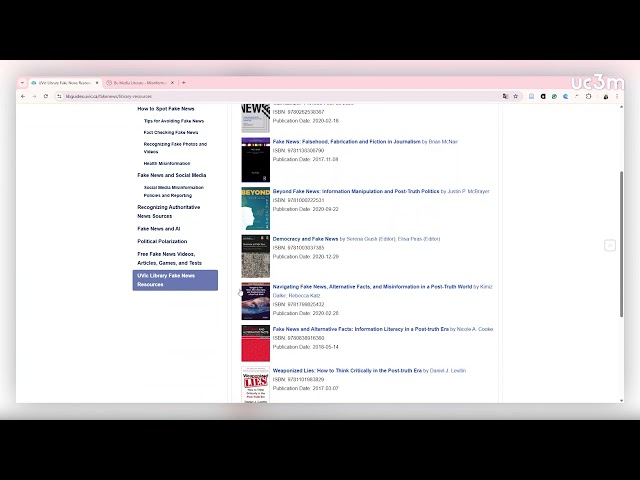640x480 pixels.
Task: Open the Chrome three-dot menu
Action: (617, 96)
